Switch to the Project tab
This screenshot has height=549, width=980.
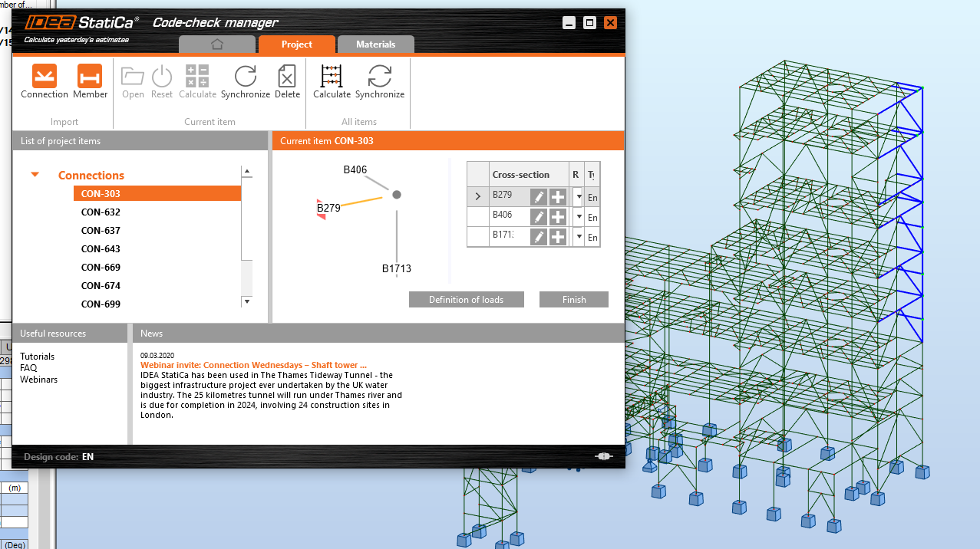296,44
